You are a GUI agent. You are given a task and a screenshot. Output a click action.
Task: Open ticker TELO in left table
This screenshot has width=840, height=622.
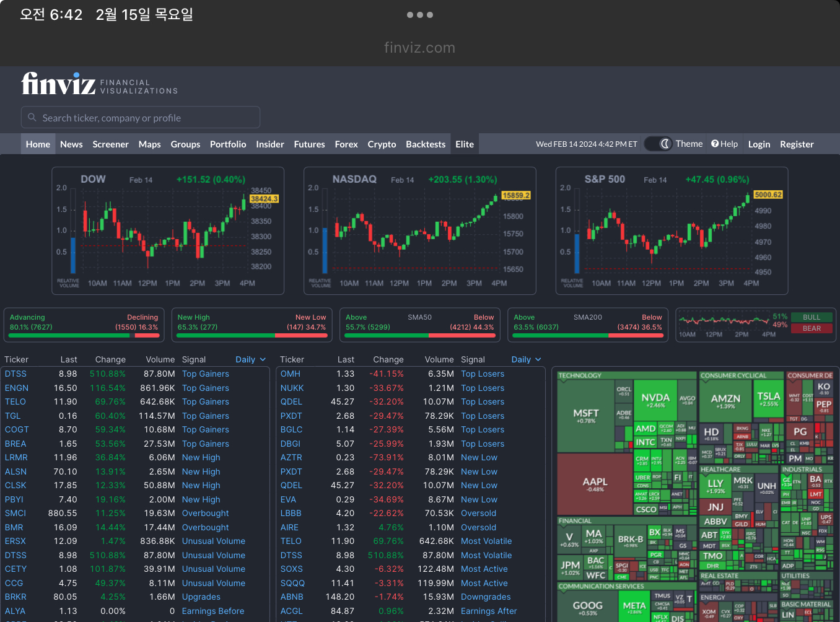click(x=15, y=401)
